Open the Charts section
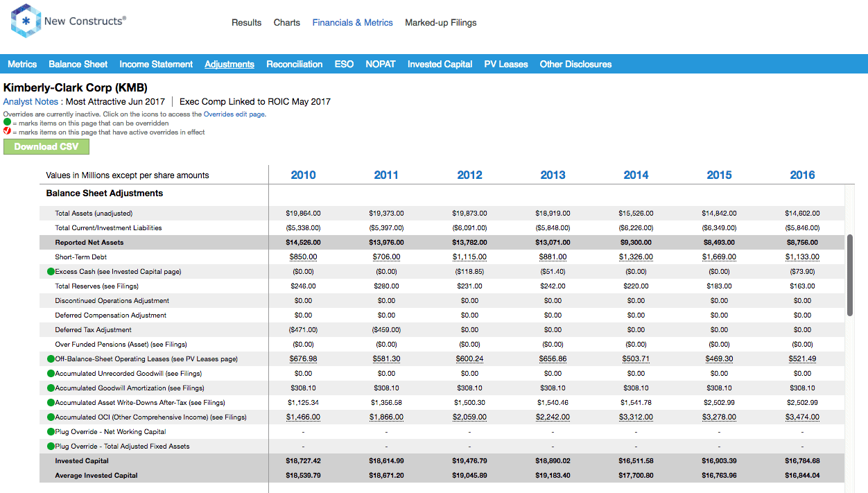Image resolution: width=868 pixels, height=493 pixels. click(x=287, y=23)
